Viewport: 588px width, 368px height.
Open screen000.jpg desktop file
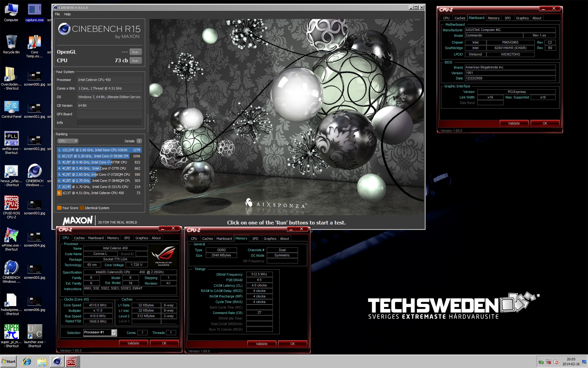35,79
